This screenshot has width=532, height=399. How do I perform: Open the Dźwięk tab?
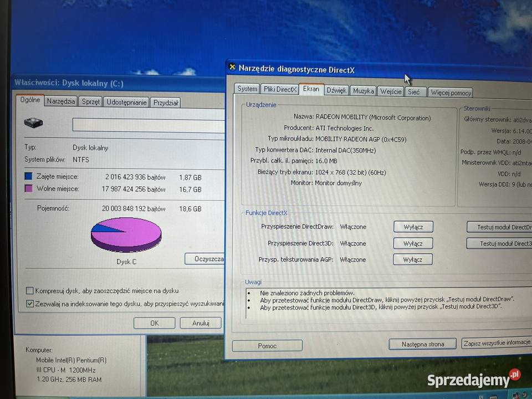(336, 90)
